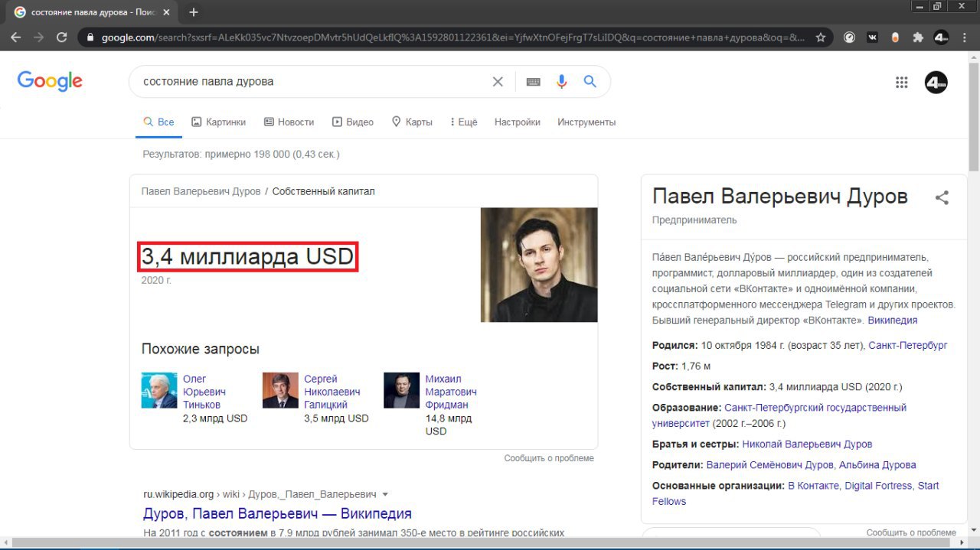
Task: Open the Google account avatar
Action: click(936, 82)
